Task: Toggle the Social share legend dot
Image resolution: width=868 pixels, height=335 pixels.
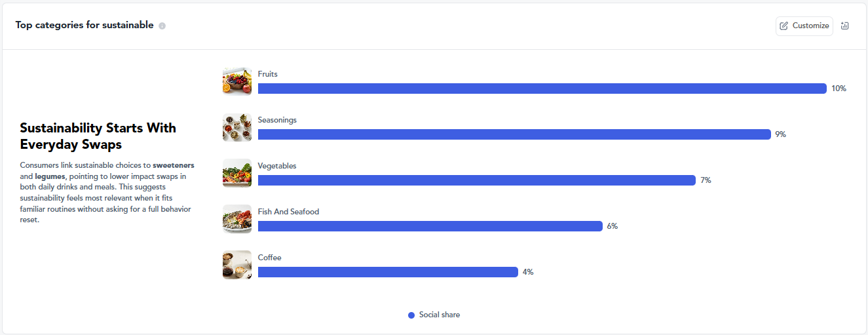Action: point(411,315)
